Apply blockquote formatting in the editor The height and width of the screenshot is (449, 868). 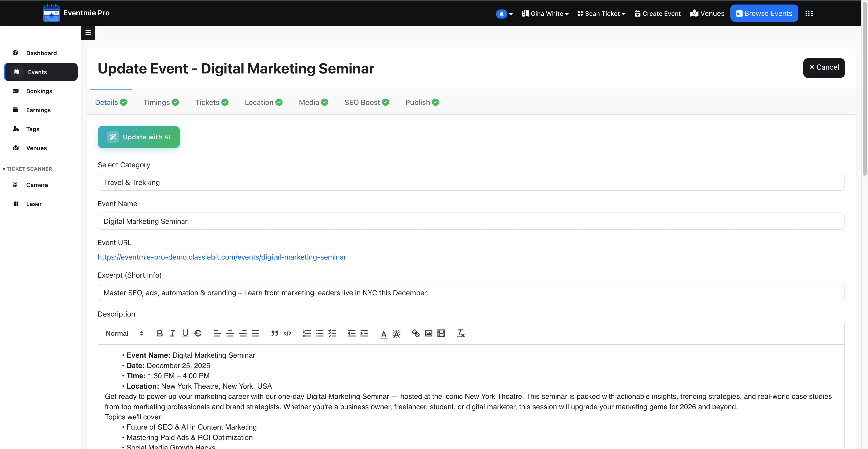coord(275,333)
